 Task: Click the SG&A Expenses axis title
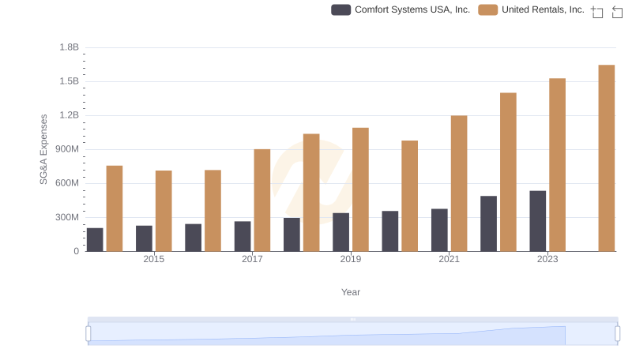[43, 149]
